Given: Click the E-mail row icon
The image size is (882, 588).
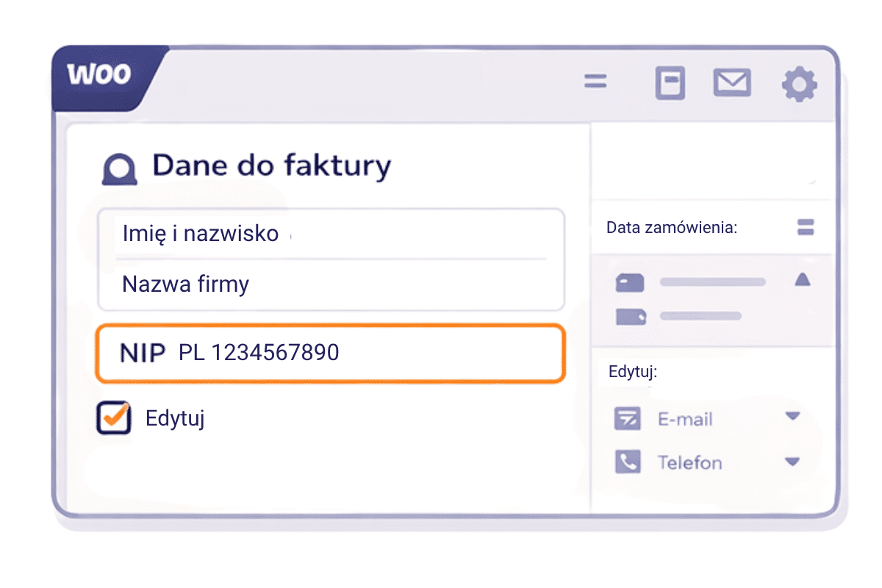Looking at the screenshot, I should (627, 419).
